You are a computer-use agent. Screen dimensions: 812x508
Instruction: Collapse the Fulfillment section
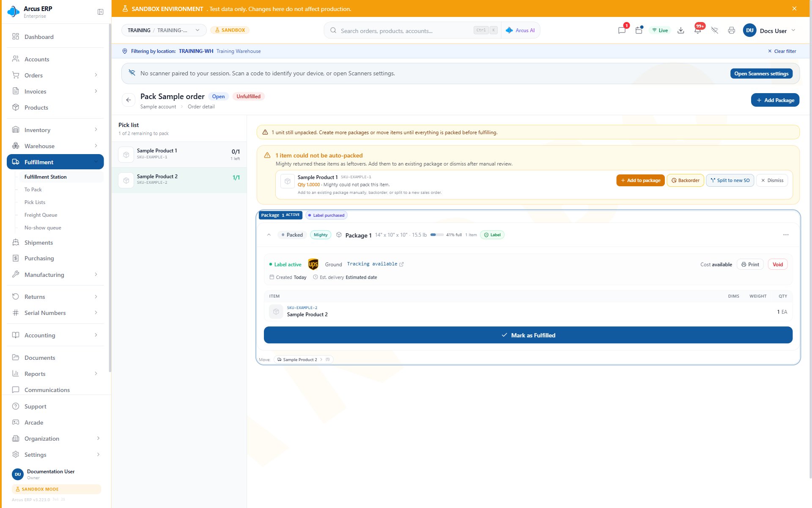click(55, 162)
